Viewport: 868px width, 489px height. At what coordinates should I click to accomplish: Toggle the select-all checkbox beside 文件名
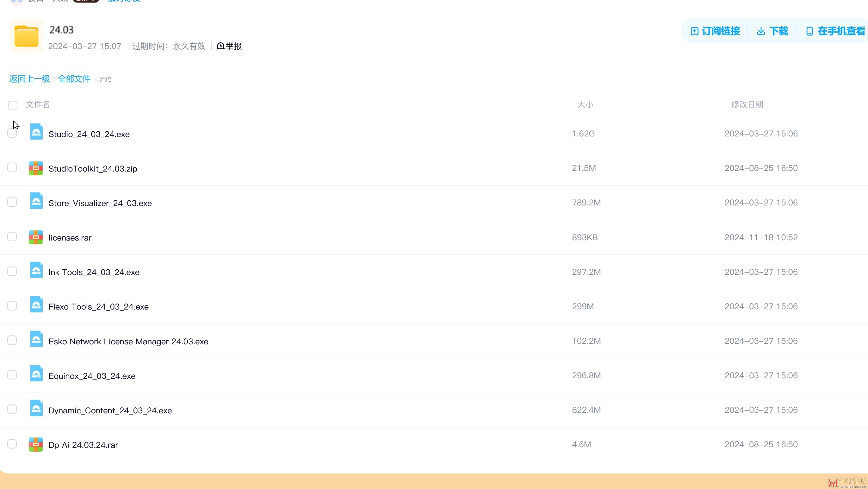[13, 106]
